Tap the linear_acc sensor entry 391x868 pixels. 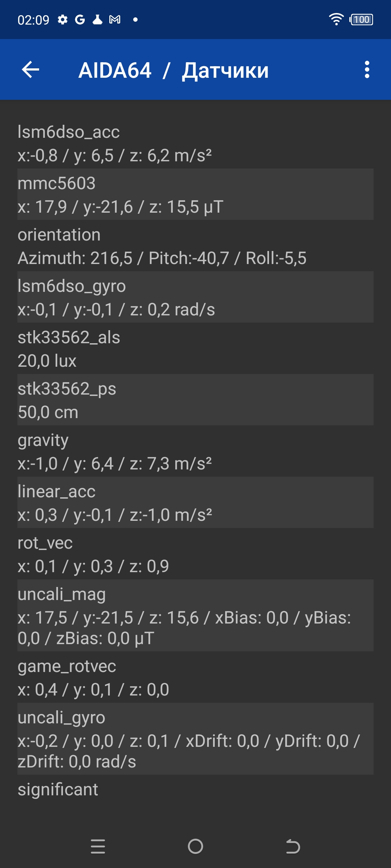point(195,503)
